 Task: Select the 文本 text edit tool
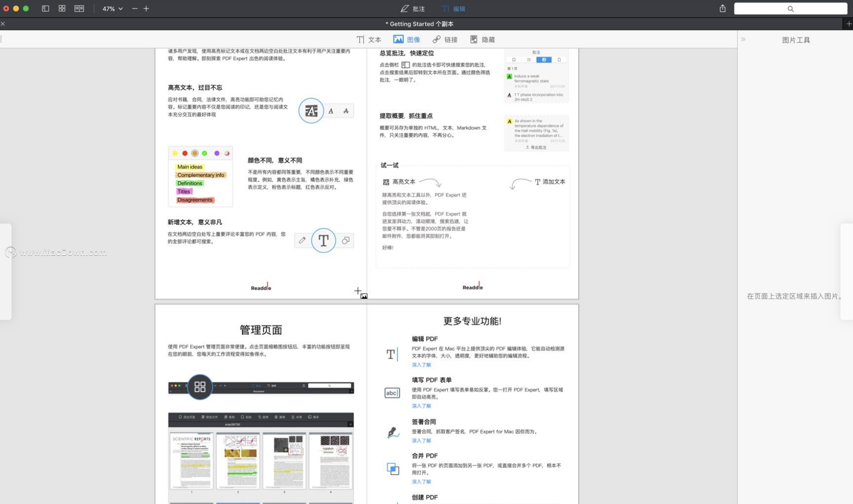pos(369,40)
